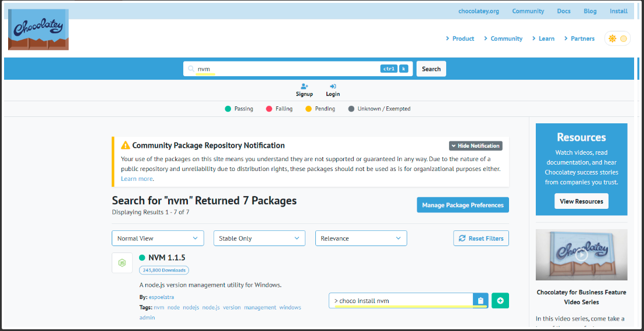Click the node.js tag

click(x=211, y=308)
